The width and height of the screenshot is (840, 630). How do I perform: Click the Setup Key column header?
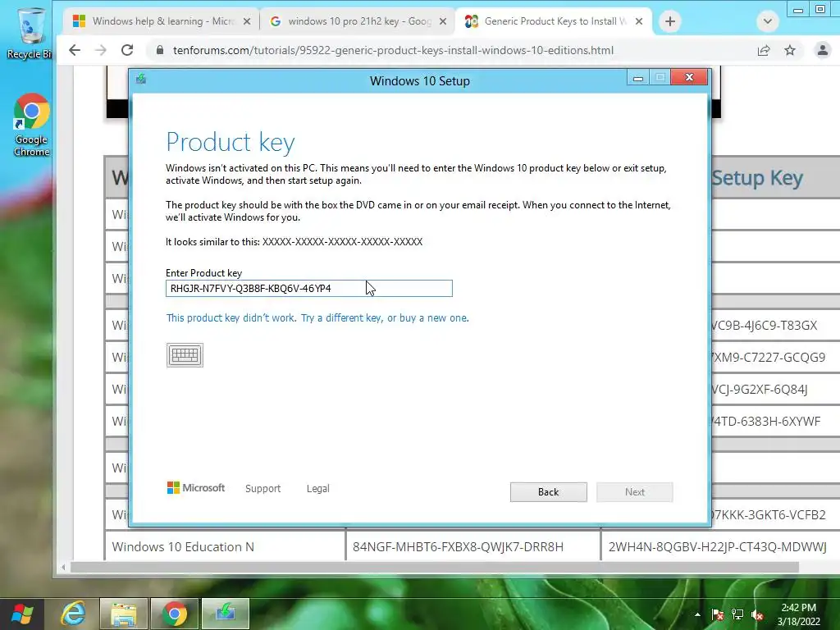(x=757, y=177)
